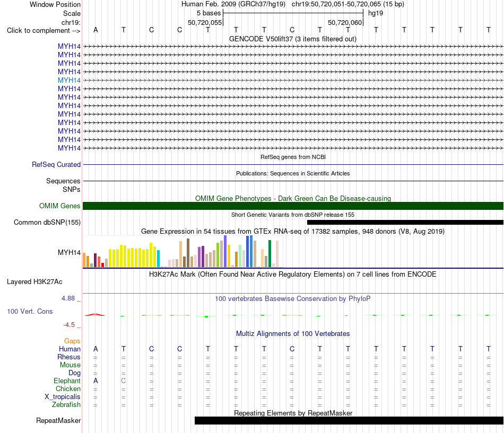Click the MYH14 GTEx expression bar chart

[183, 252]
